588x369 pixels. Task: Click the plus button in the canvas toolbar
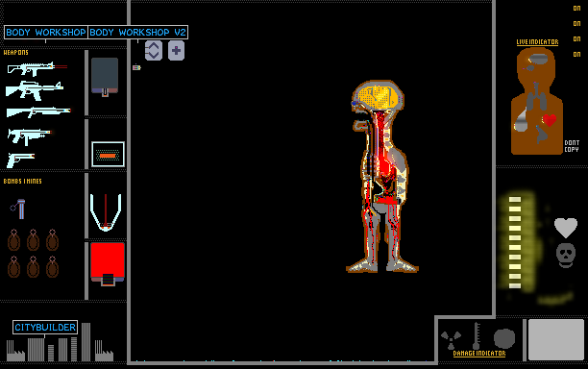[x=176, y=50]
